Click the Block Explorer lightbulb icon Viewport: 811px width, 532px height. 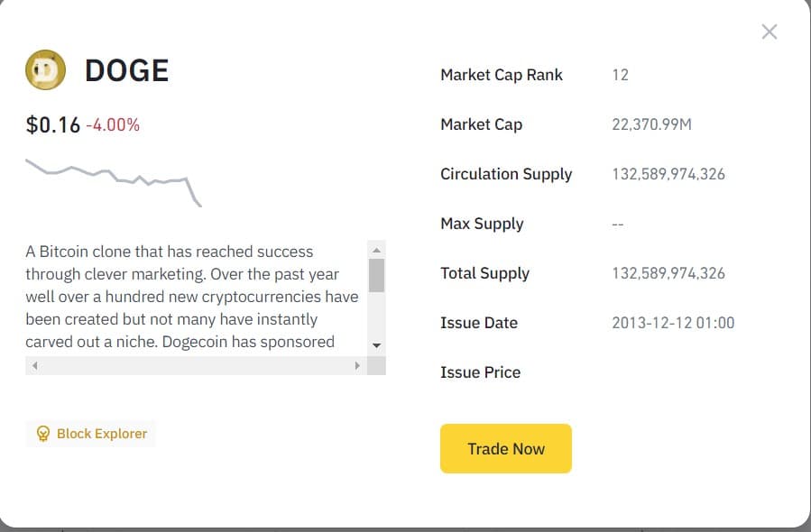[43, 433]
